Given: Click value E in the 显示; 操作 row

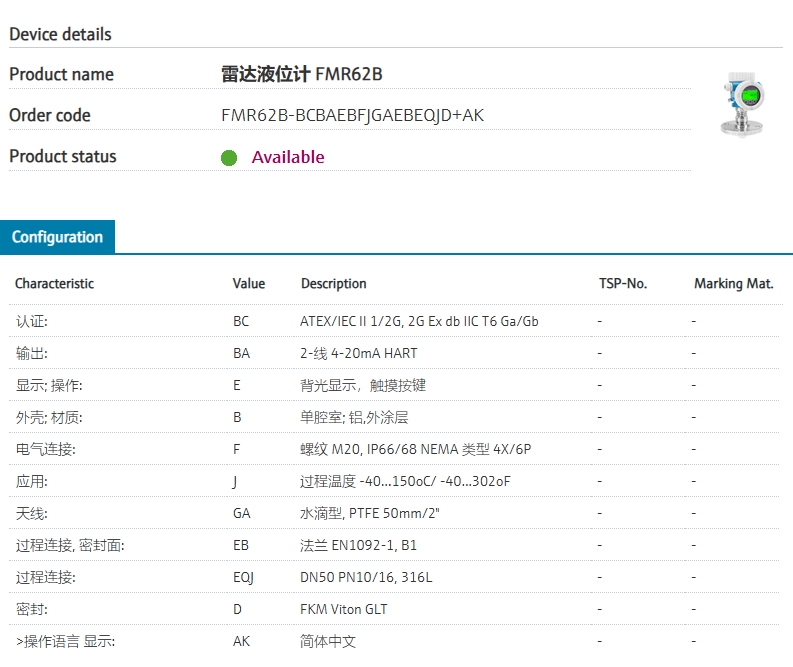Looking at the screenshot, I should pos(237,385).
